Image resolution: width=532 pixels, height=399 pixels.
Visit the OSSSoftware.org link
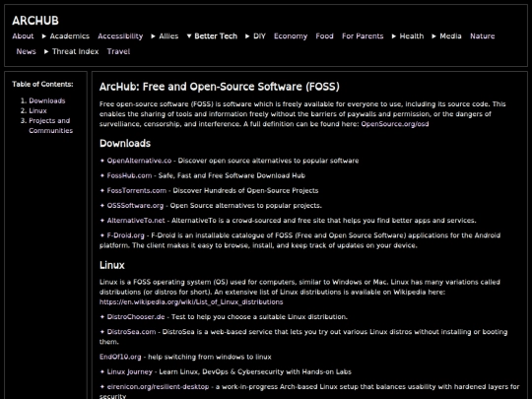coord(135,205)
